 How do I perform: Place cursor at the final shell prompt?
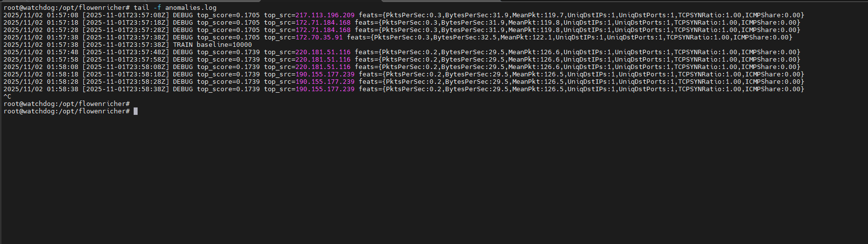[x=136, y=111]
